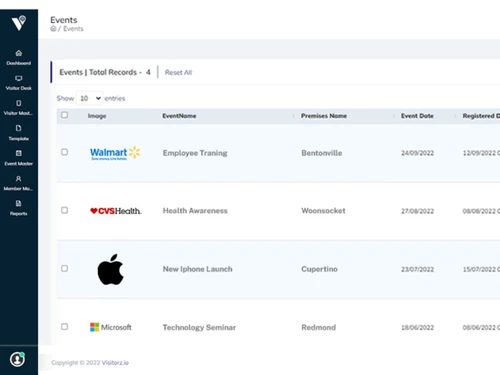The width and height of the screenshot is (500, 375).
Task: Open the Member Master sidebar icon
Action: click(x=19, y=179)
